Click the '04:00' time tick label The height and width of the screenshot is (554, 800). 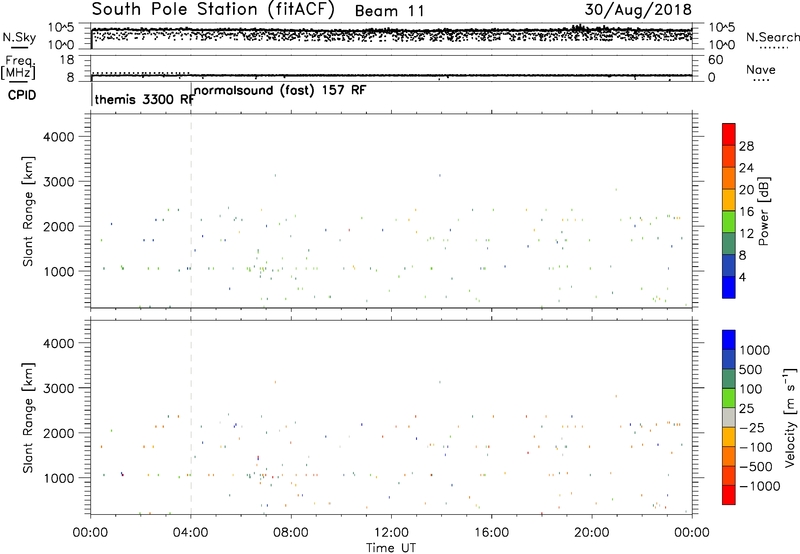pyautogui.click(x=190, y=533)
